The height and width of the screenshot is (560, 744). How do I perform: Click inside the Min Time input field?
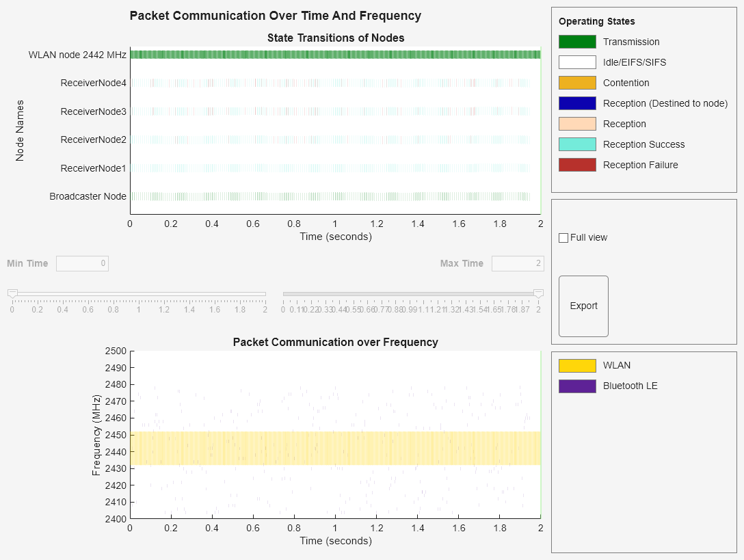[82, 263]
